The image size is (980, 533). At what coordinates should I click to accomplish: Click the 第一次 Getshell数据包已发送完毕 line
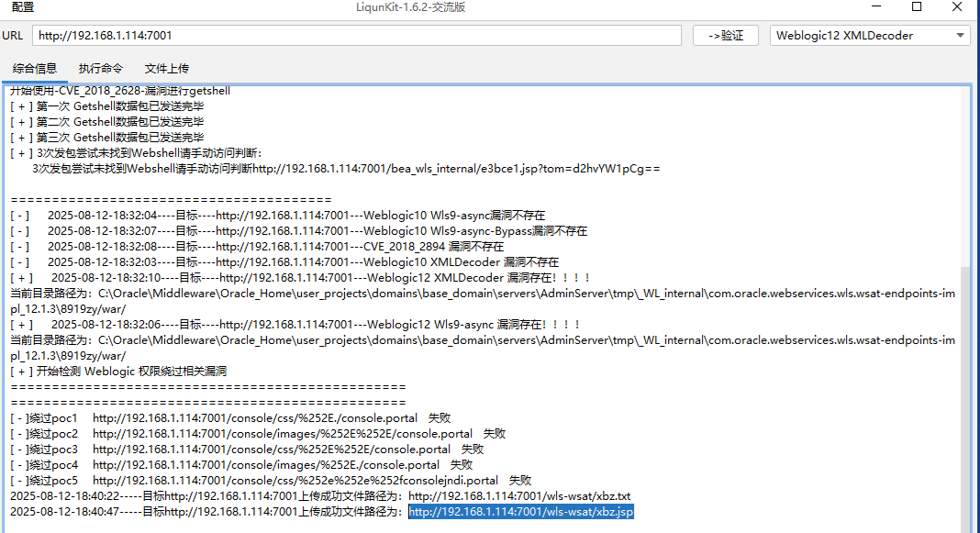pyautogui.click(x=106, y=106)
